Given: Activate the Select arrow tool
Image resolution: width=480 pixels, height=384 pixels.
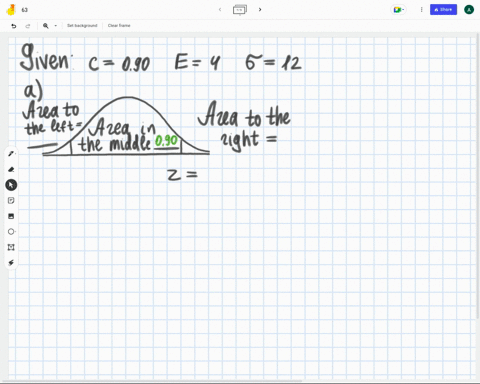Looking at the screenshot, I should pyautogui.click(x=11, y=185).
